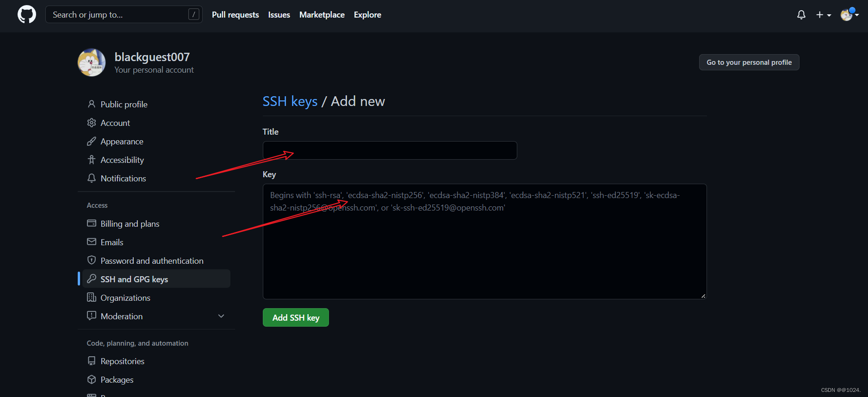Click the Notifications bell icon in sidebar
The height and width of the screenshot is (397, 868).
point(92,178)
